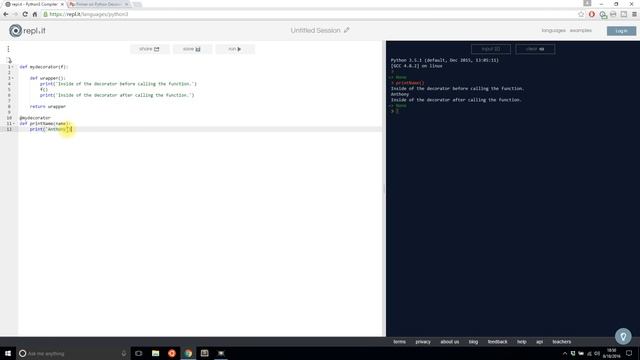Open File Explorer from the taskbar

click(x=155, y=353)
